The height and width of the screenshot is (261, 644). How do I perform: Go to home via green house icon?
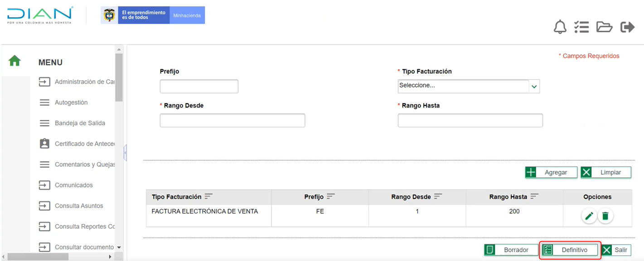[15, 61]
